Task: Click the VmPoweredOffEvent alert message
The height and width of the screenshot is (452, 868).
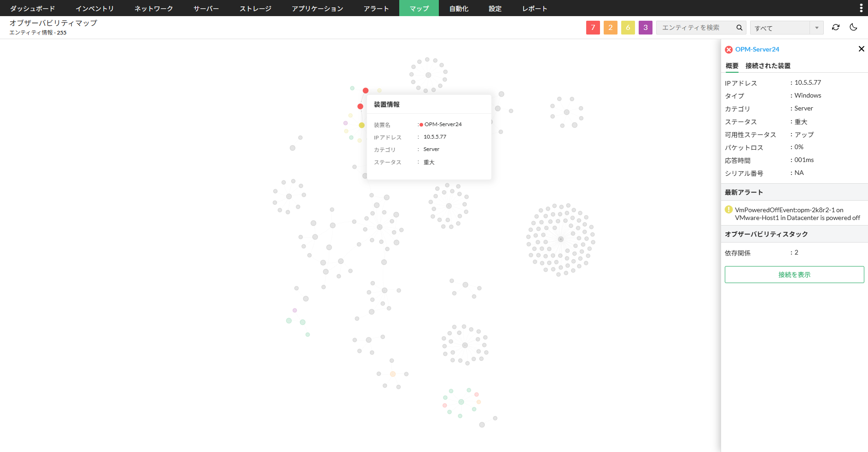Action: point(798,214)
